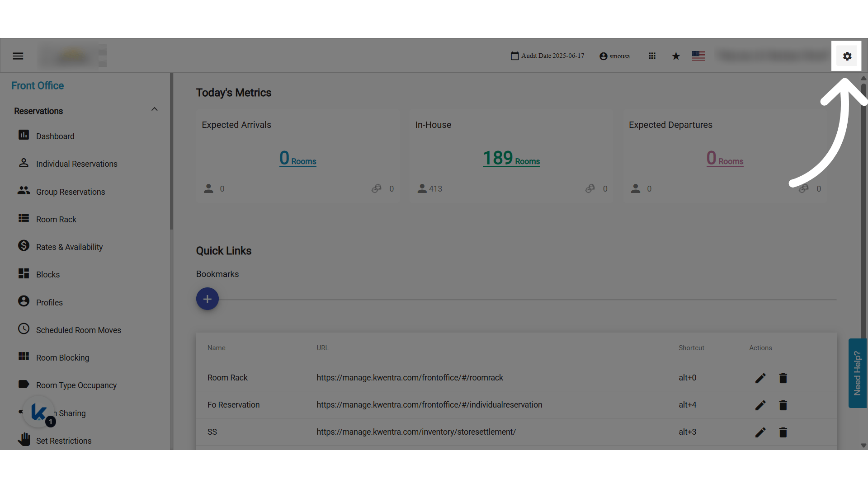Click the Actions column header
868x488 pixels.
(760, 348)
